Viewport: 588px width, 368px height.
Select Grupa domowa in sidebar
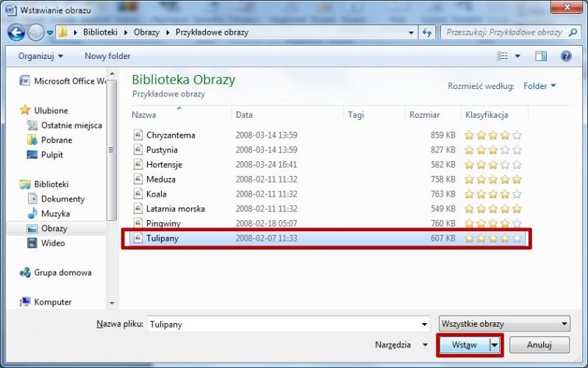pyautogui.click(x=62, y=272)
